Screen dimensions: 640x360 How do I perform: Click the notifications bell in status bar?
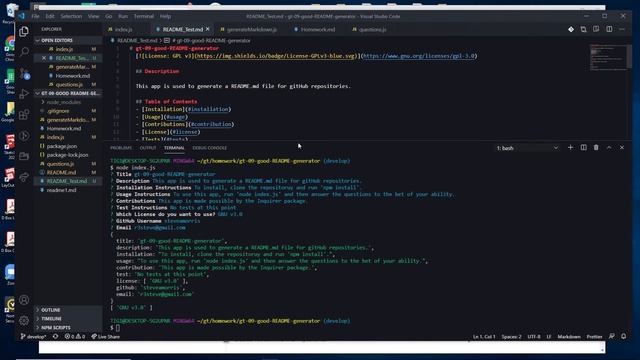tap(624, 337)
